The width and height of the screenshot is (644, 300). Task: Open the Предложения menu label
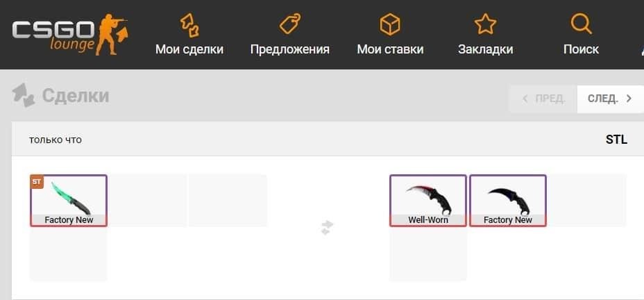tap(290, 50)
